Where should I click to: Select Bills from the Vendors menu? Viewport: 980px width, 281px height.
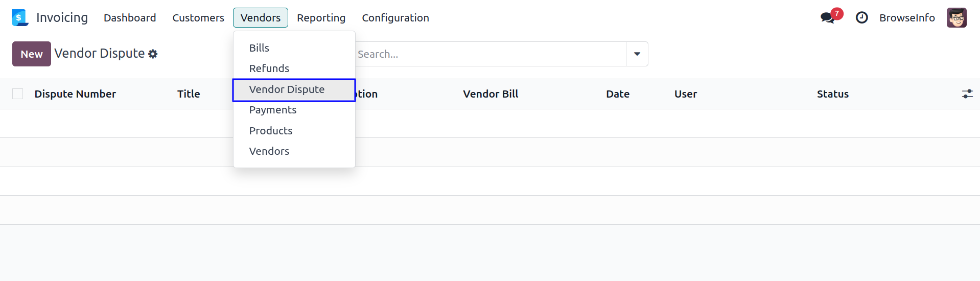click(x=259, y=48)
